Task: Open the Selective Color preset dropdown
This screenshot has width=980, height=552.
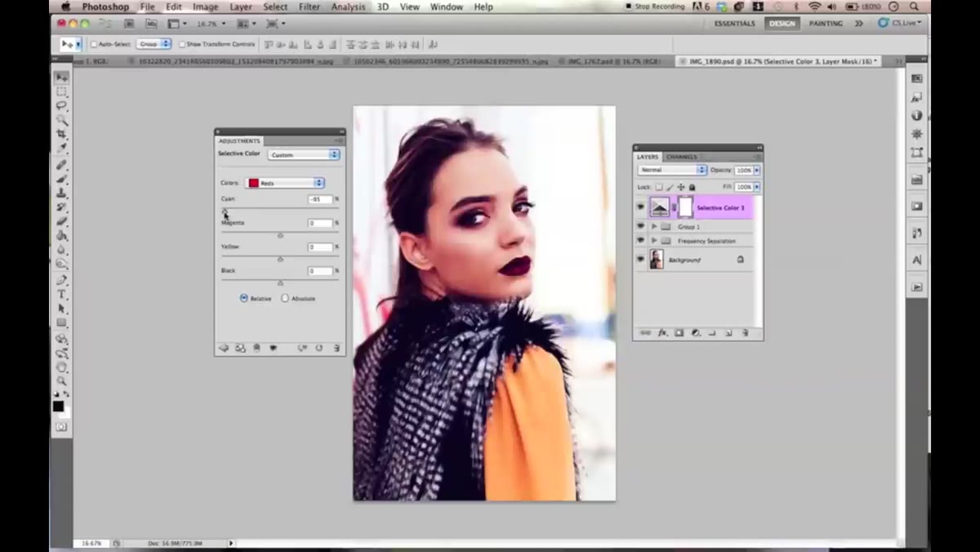Action: point(303,154)
